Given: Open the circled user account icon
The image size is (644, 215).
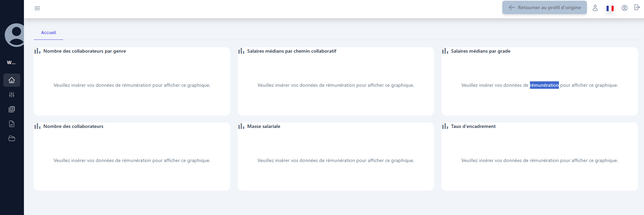Looking at the screenshot, I should click(x=624, y=8).
